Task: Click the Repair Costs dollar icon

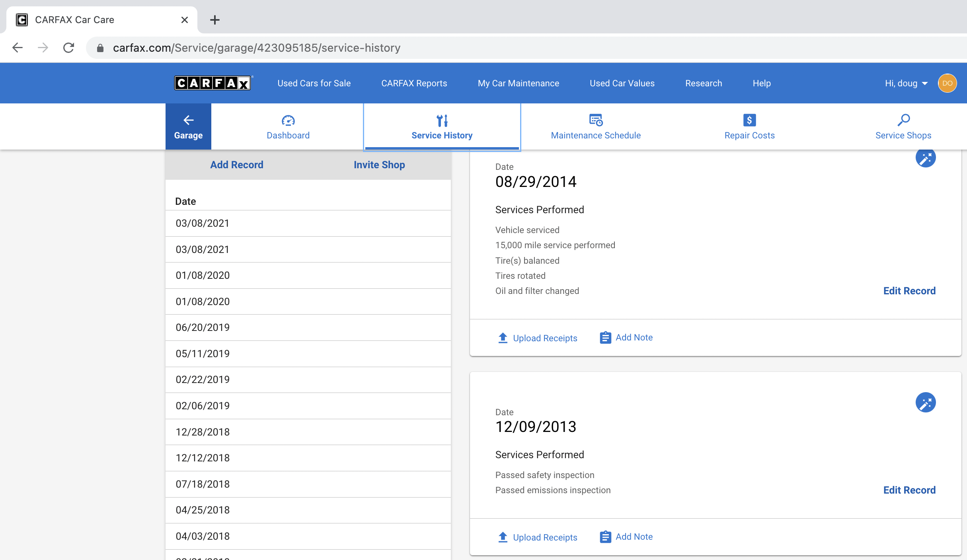Action: click(749, 120)
